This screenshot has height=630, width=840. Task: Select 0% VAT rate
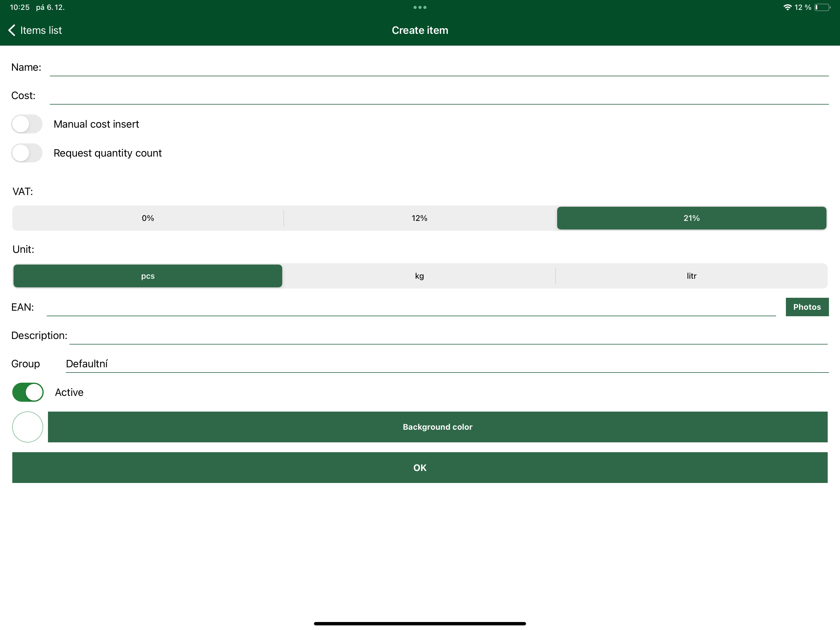[148, 218]
